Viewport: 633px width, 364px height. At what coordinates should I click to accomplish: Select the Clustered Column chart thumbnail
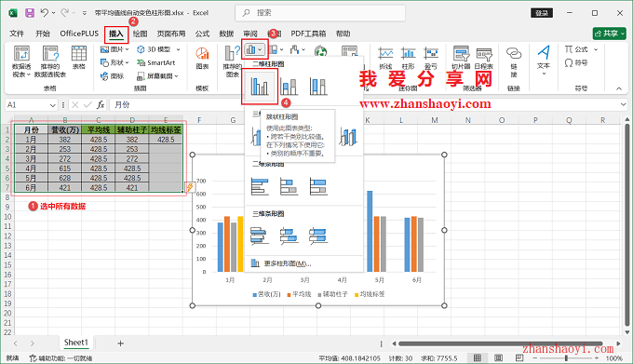(260, 87)
